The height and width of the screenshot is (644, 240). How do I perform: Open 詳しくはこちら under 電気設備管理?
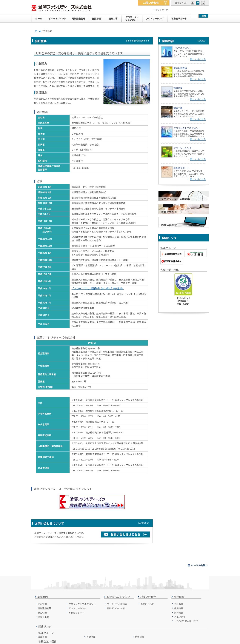198,79
